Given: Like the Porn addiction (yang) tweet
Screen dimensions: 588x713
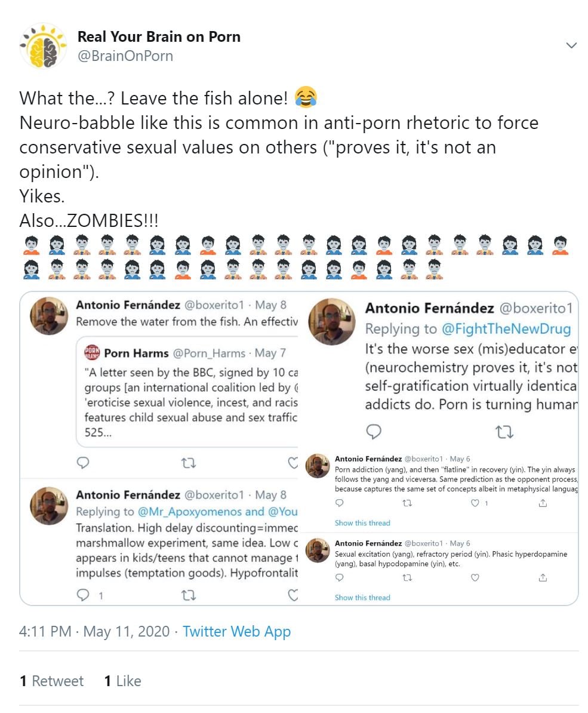Looking at the screenshot, I should pos(475,503).
